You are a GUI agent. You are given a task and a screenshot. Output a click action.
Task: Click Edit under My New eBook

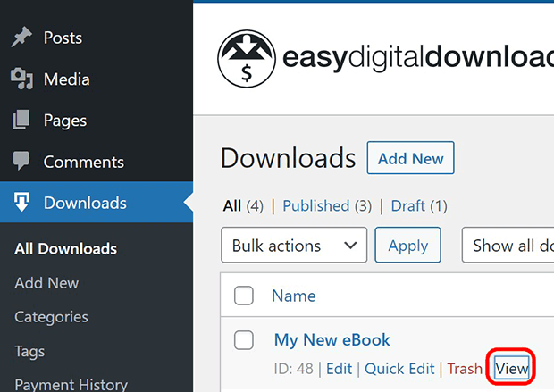point(339,369)
